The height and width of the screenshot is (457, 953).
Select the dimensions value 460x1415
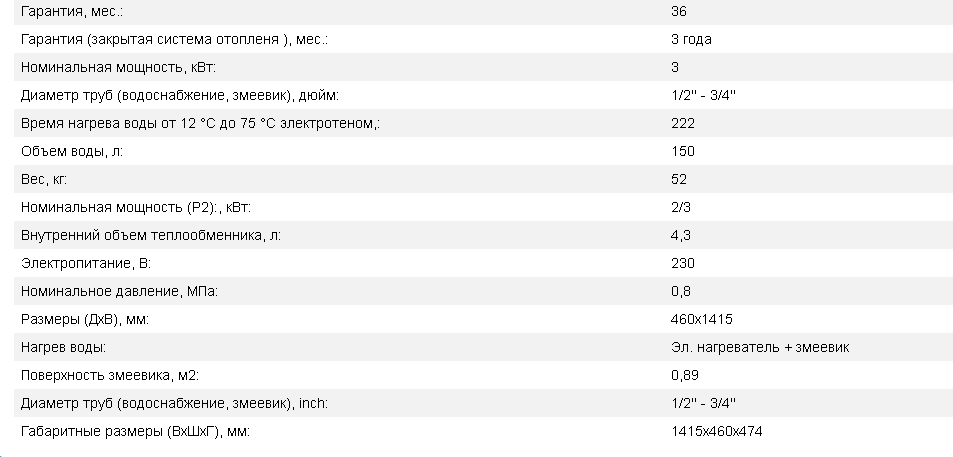[x=702, y=319]
